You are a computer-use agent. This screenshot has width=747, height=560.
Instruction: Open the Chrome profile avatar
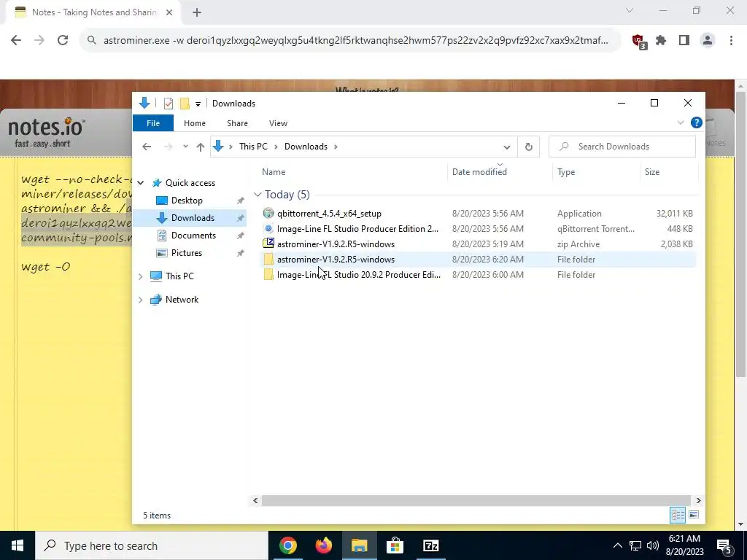coord(708,41)
